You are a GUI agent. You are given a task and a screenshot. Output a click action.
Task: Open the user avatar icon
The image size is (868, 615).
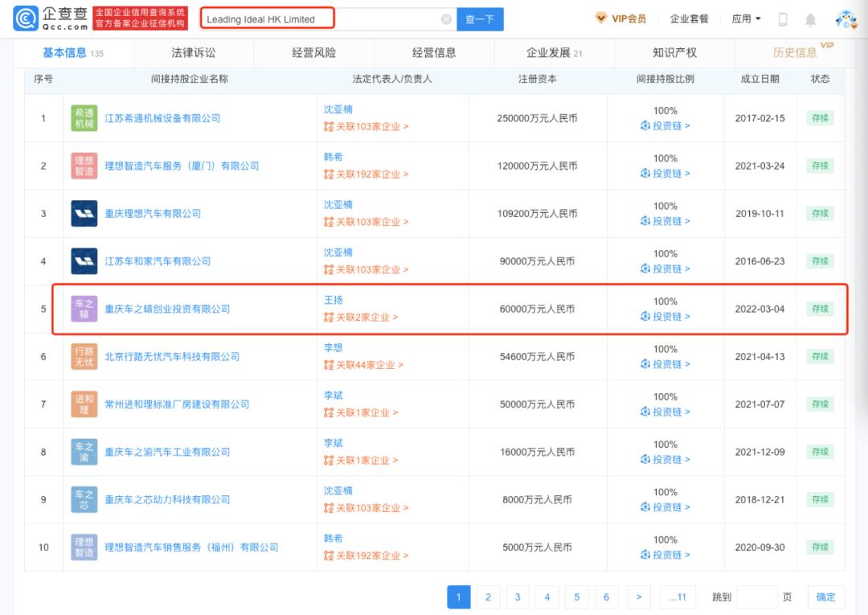coord(845,19)
